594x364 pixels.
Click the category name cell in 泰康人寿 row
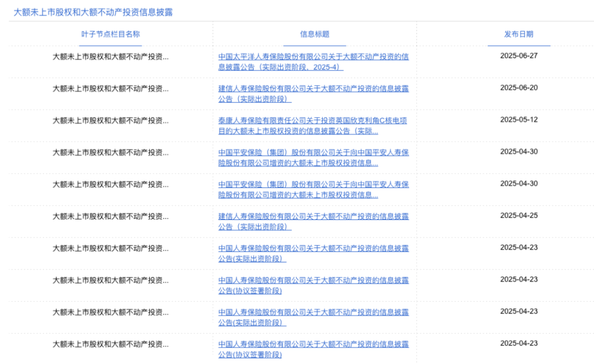tap(111, 120)
